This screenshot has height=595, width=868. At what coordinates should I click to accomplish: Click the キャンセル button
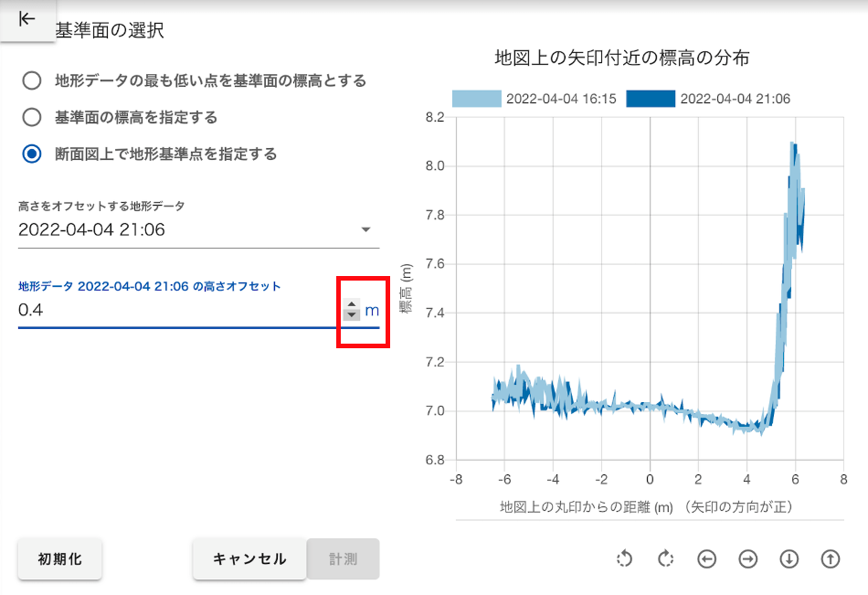pyautogui.click(x=249, y=559)
